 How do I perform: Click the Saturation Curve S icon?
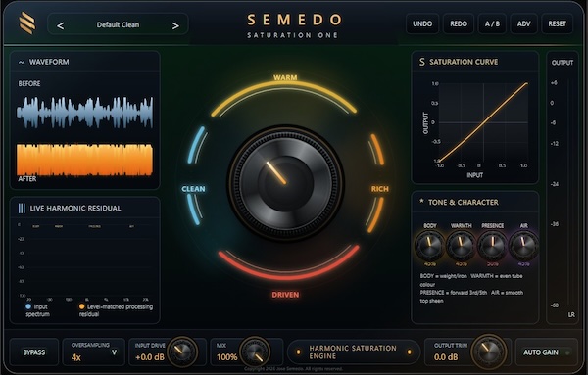[x=422, y=62]
